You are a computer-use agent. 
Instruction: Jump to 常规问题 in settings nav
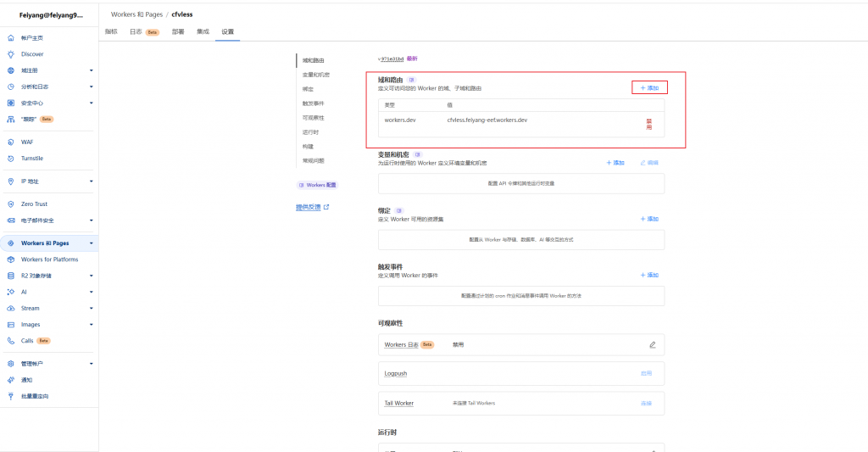(x=314, y=160)
